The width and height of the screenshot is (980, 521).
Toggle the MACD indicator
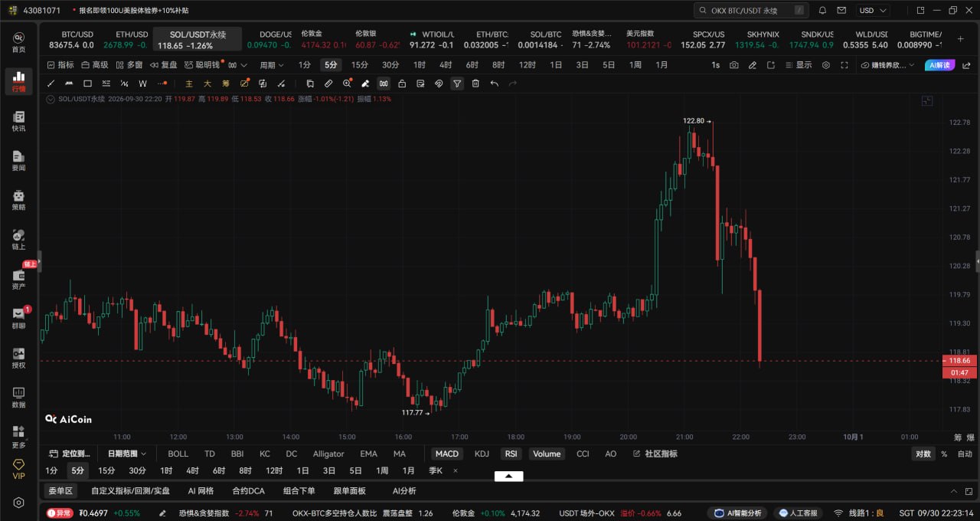pyautogui.click(x=447, y=454)
